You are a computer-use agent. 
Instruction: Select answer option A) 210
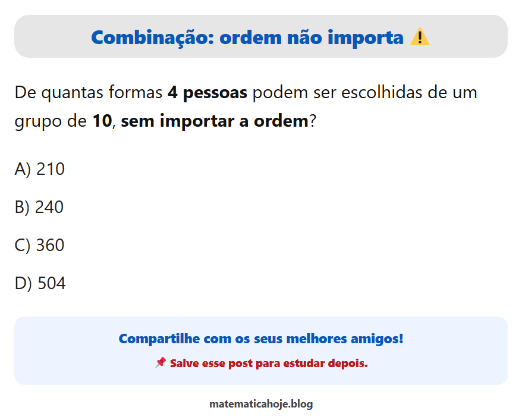[x=39, y=170]
